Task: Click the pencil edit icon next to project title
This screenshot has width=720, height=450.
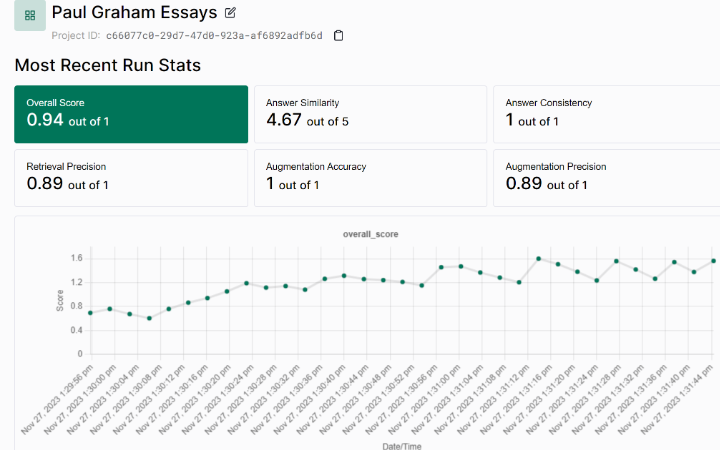Action: 230,13
